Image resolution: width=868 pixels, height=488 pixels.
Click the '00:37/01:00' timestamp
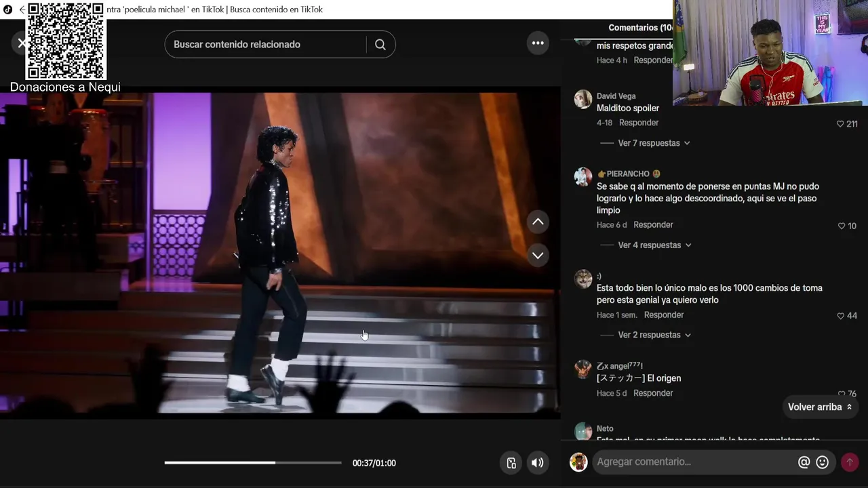374,464
